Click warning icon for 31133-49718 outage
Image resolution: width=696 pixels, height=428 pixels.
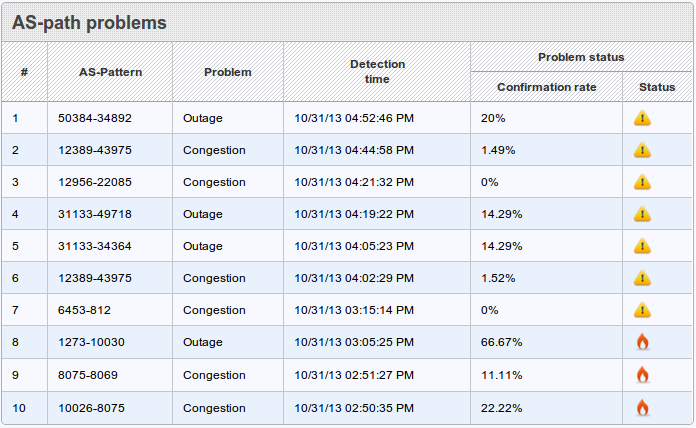pos(642,214)
